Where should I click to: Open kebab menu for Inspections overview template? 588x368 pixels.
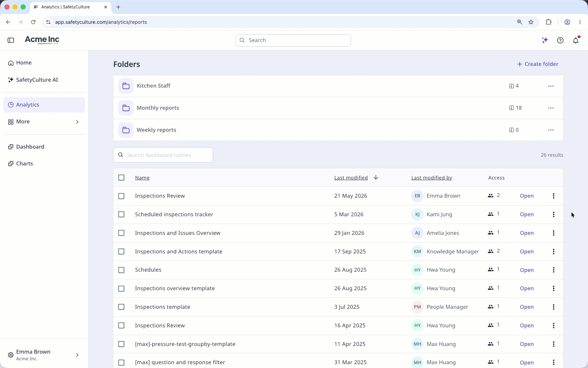tap(554, 288)
